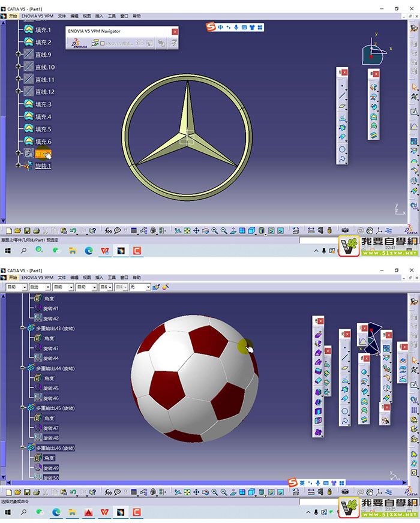This screenshot has width=420, height=523.
Task: Tick the ENOVIA search checkbox in VPM Navigator
Action: pyautogui.click(x=103, y=43)
